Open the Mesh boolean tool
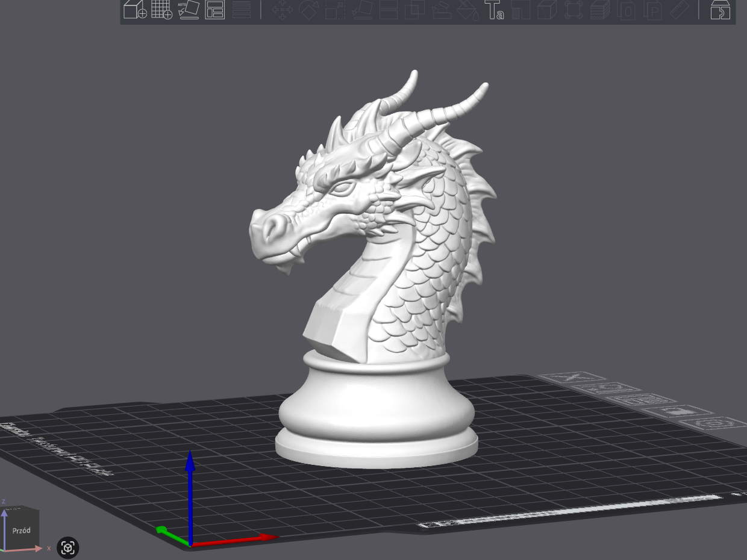The height and width of the screenshot is (560, 747). pos(414,10)
